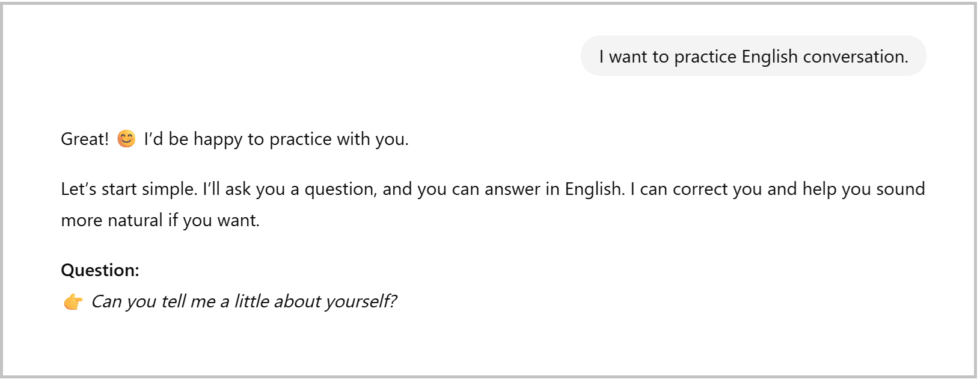This screenshot has height=382, width=980.
Task: Click the word "practice" in the user bubble
Action: pyautogui.click(x=705, y=57)
